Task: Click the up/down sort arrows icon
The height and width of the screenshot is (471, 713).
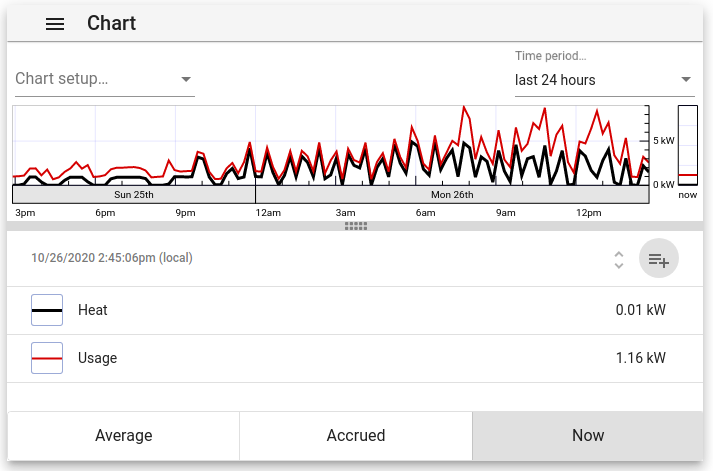Action: 618,260
